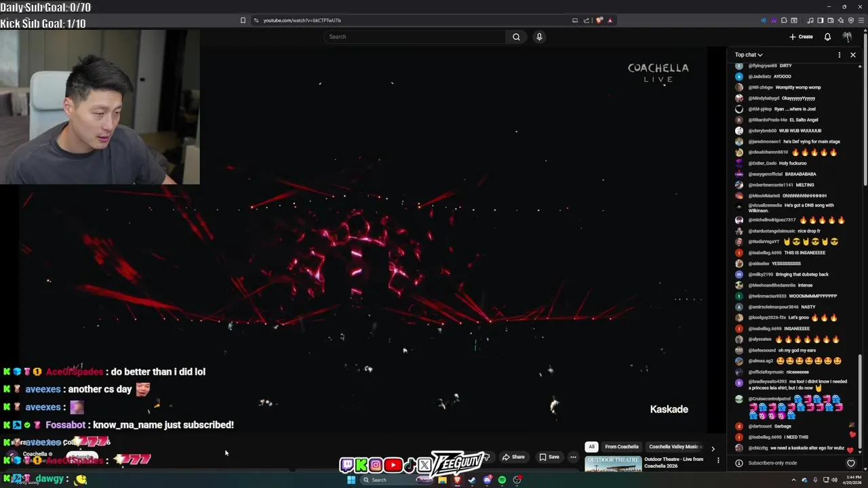Click the Windows Start button

[351, 480]
